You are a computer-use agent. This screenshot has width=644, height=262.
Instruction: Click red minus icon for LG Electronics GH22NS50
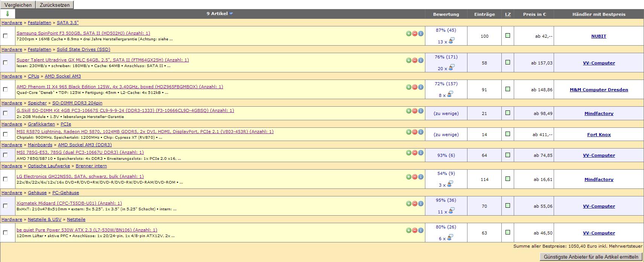tap(415, 177)
